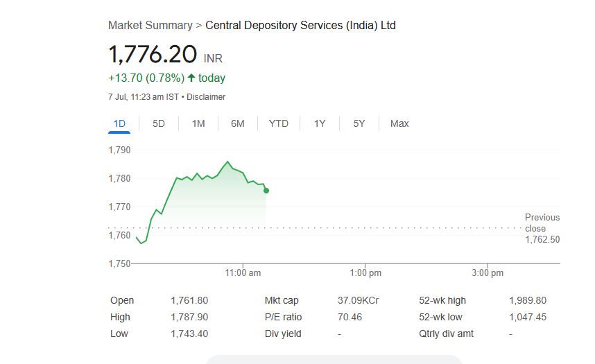Viewport: 595px width, 364px height.
Task: Switch chart to 1Y range
Action: point(320,123)
